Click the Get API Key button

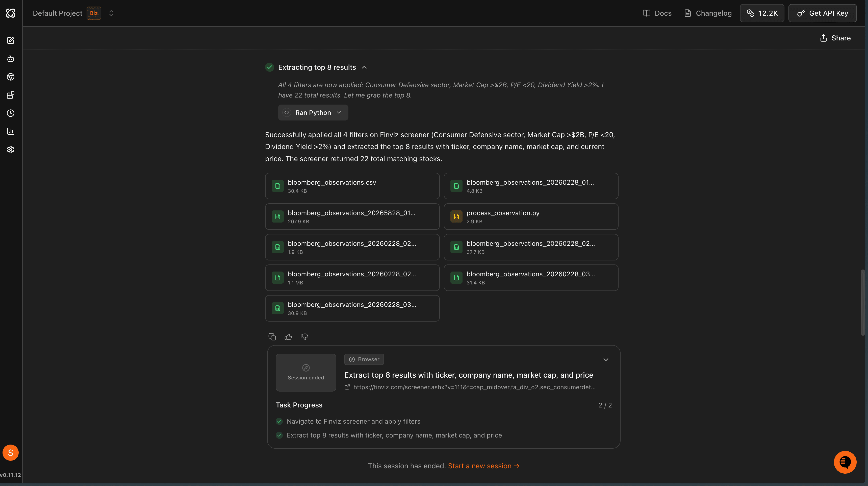coord(823,13)
